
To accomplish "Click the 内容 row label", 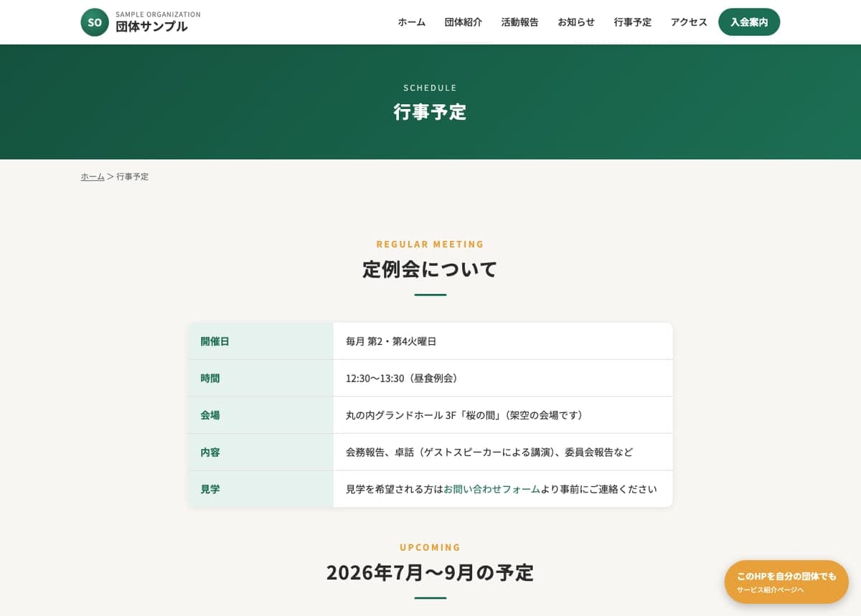I will coord(260,452).
